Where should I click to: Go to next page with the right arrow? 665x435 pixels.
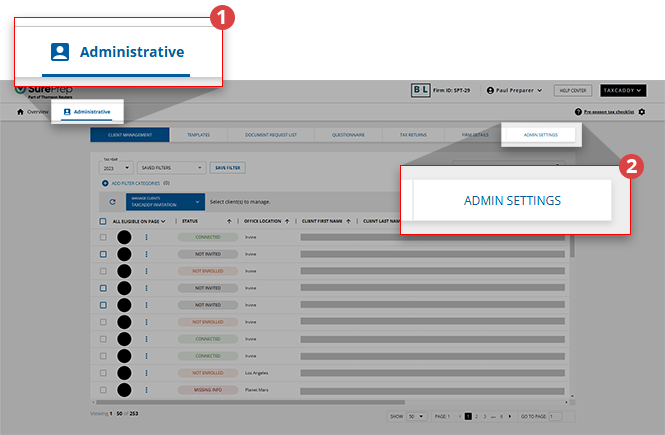click(x=510, y=416)
